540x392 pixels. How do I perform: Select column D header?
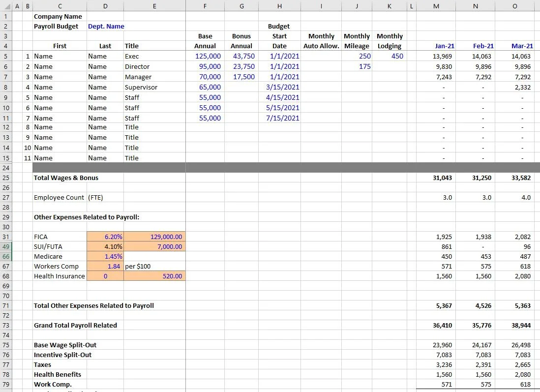click(105, 6)
